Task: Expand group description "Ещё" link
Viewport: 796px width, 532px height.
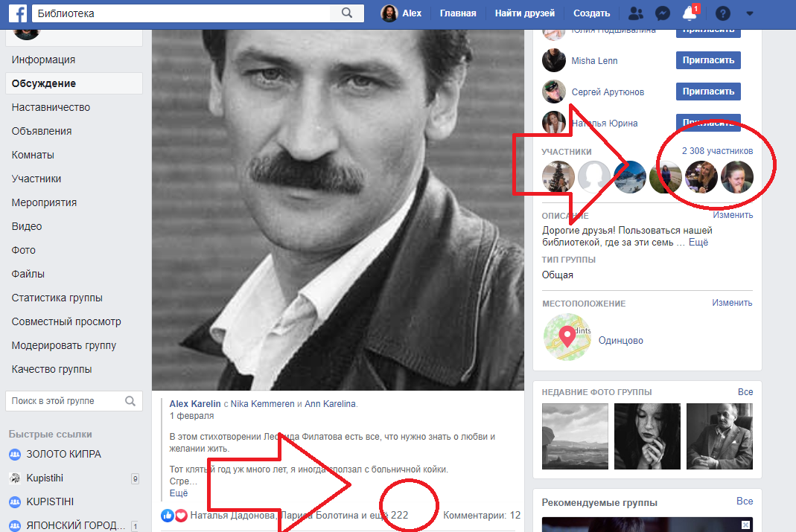Action: click(698, 243)
